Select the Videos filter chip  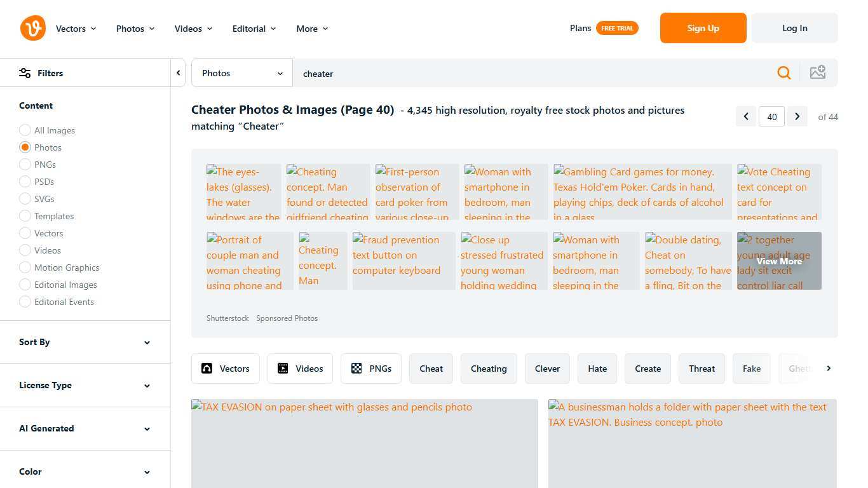(300, 369)
